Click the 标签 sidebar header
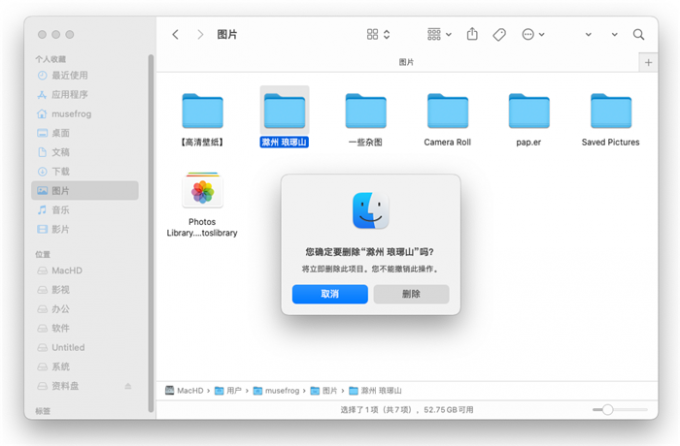Viewport: 680px width, 446px height. [x=43, y=411]
